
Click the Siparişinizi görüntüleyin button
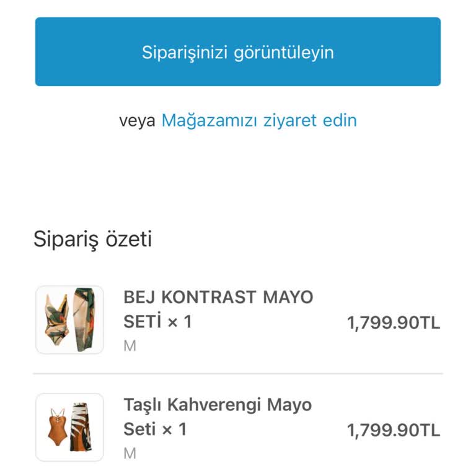[238, 51]
